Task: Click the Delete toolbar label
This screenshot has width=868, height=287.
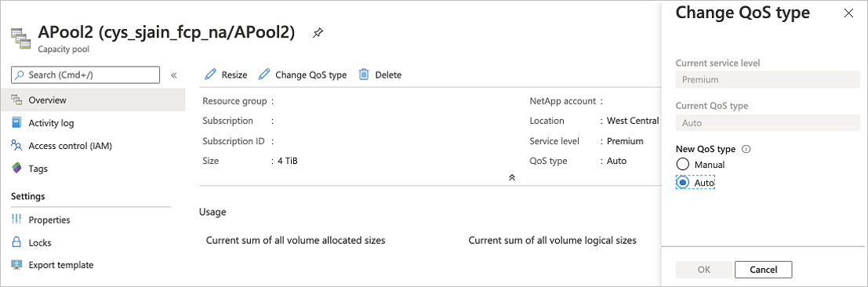Action: coord(388,74)
